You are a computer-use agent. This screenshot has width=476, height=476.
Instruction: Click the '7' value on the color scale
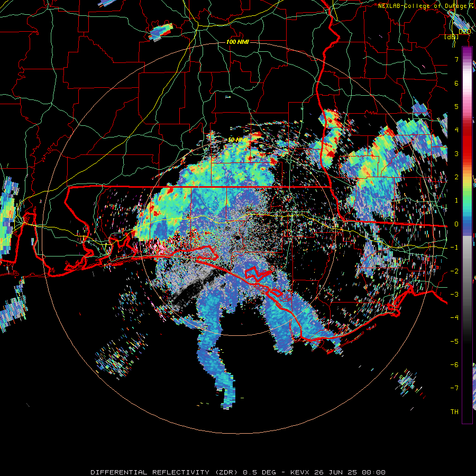click(x=456, y=59)
